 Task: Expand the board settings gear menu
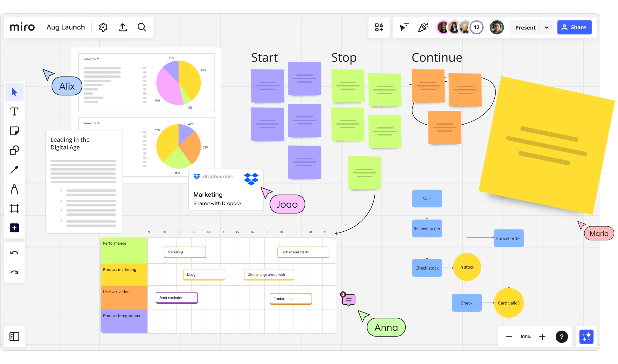(x=103, y=27)
